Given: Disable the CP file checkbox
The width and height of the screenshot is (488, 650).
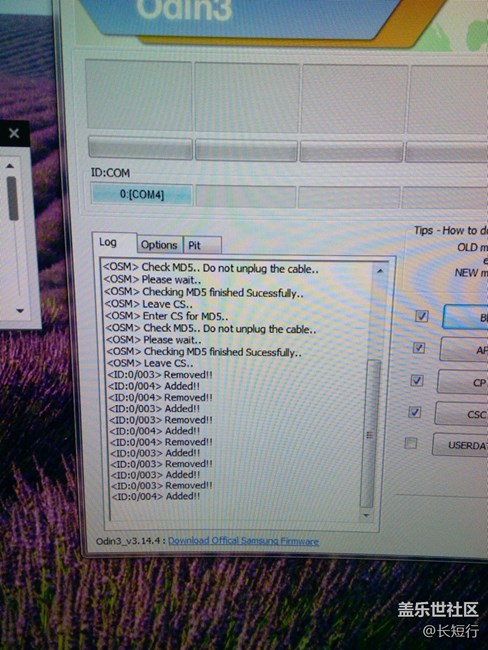Looking at the screenshot, I should [416, 380].
